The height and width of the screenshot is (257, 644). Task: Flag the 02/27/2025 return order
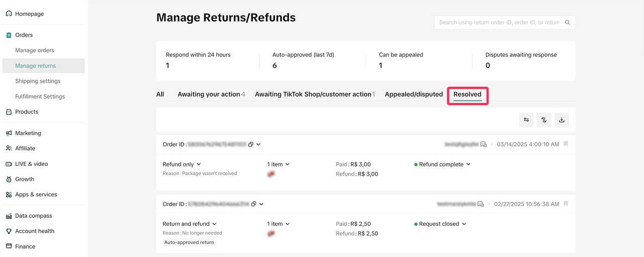click(566, 204)
